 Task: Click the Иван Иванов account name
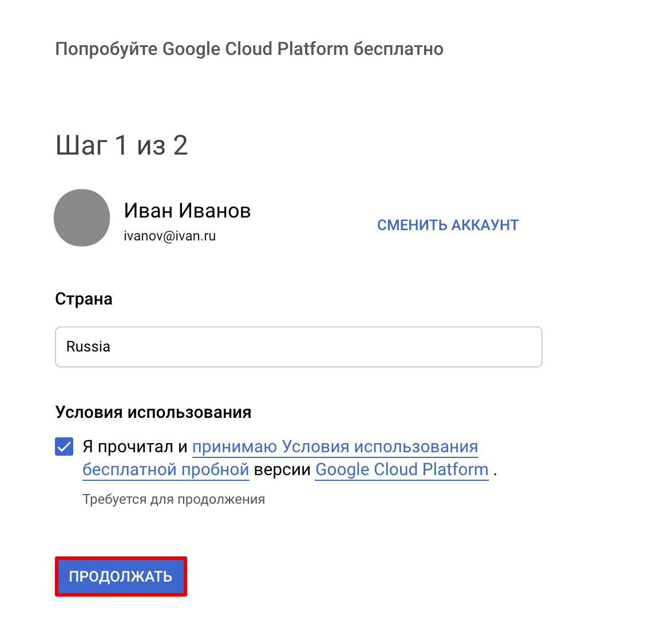coord(187,210)
